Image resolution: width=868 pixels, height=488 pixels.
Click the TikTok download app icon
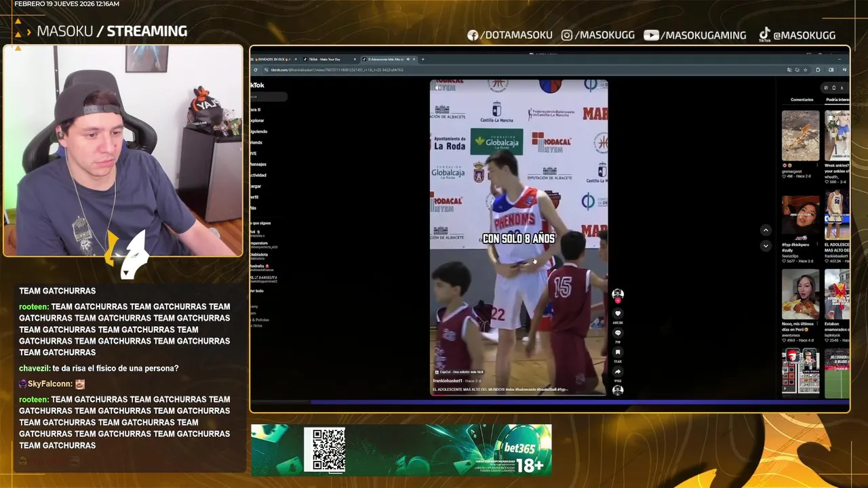tap(842, 87)
